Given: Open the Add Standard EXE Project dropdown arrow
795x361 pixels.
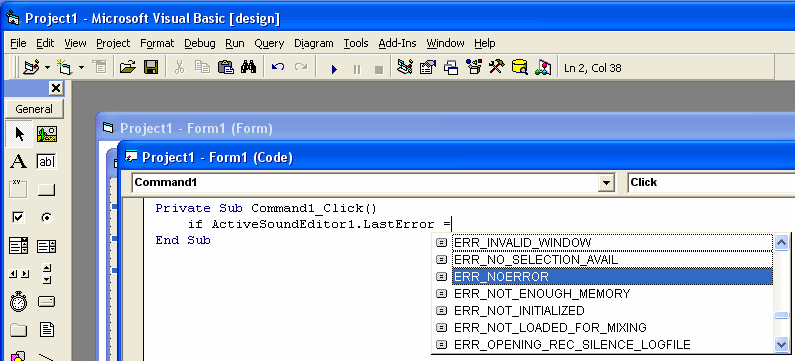Looking at the screenshot, I should coord(47,67).
